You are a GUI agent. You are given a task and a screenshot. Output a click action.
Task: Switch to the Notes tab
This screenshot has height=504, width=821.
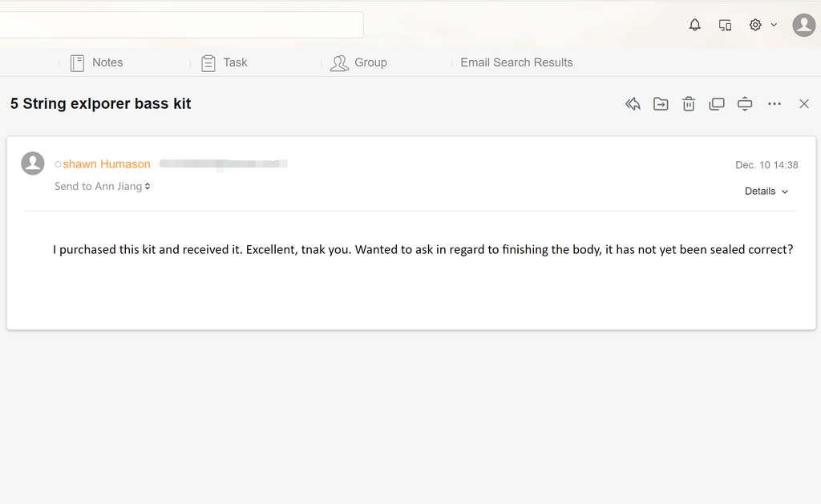coord(97,62)
